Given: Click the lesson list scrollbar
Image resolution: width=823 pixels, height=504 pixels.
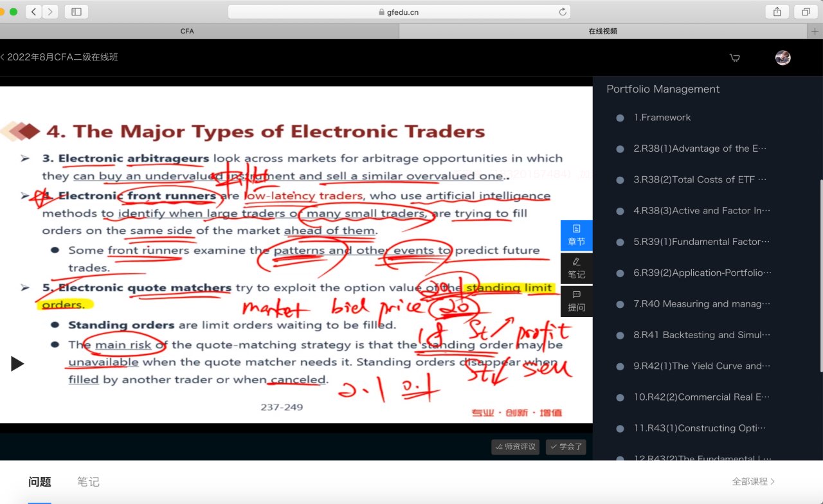Looking at the screenshot, I should [x=820, y=275].
